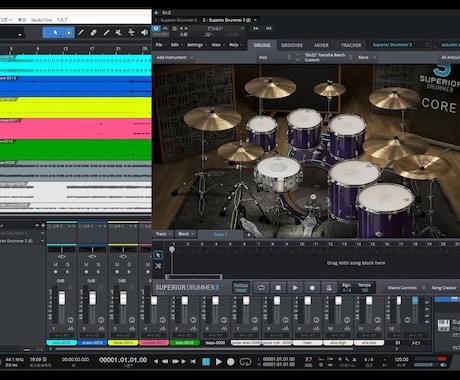The image size is (460, 380).
Task: Open Superior Drummer File menu
Action: (x=160, y=45)
